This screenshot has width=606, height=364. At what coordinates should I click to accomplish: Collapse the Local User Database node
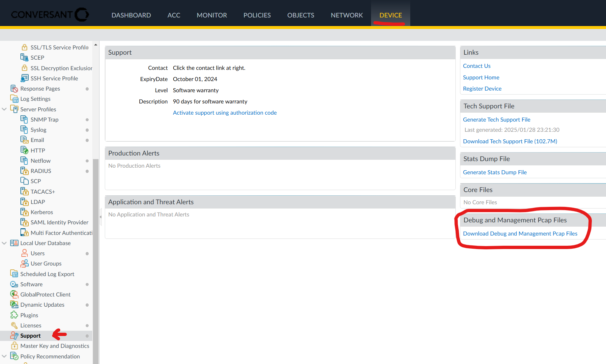[x=4, y=243]
